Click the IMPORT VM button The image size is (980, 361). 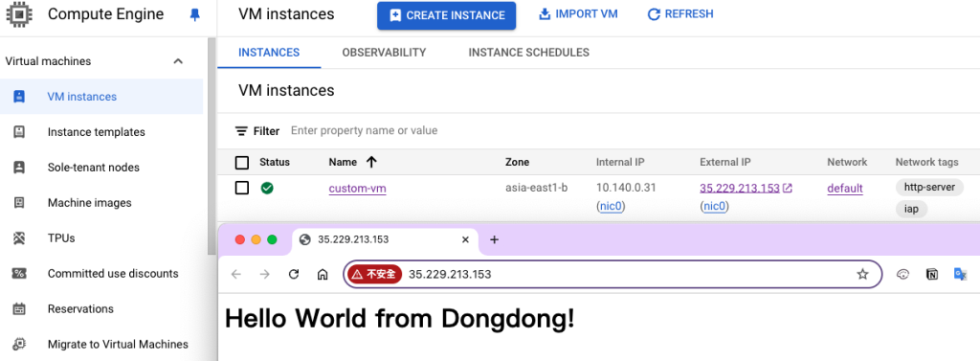coord(578,13)
